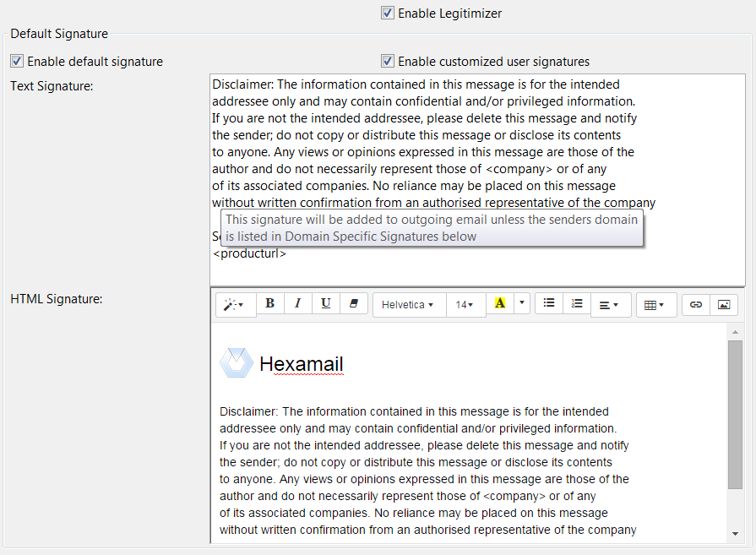Open the insert table dropdown
The image size is (756, 555).
[x=655, y=305]
